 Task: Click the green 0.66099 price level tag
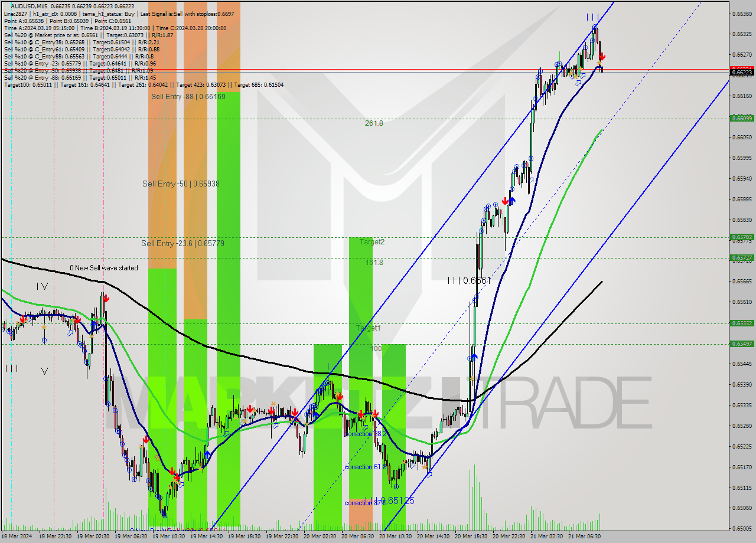pos(742,118)
